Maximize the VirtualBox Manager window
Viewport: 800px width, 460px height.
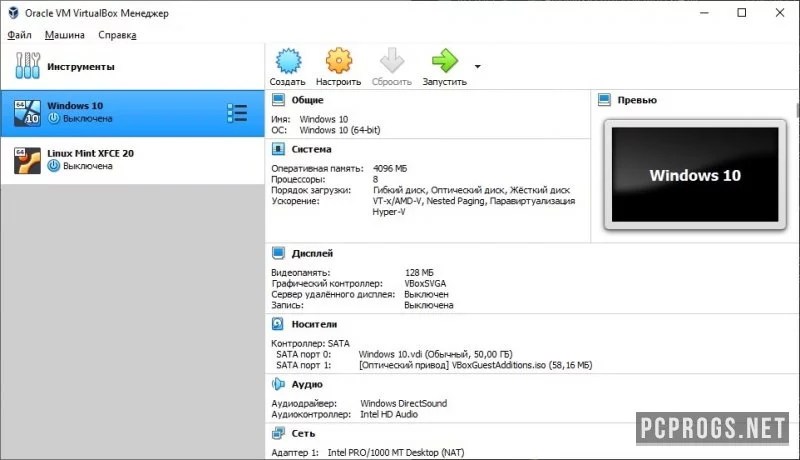click(x=742, y=13)
